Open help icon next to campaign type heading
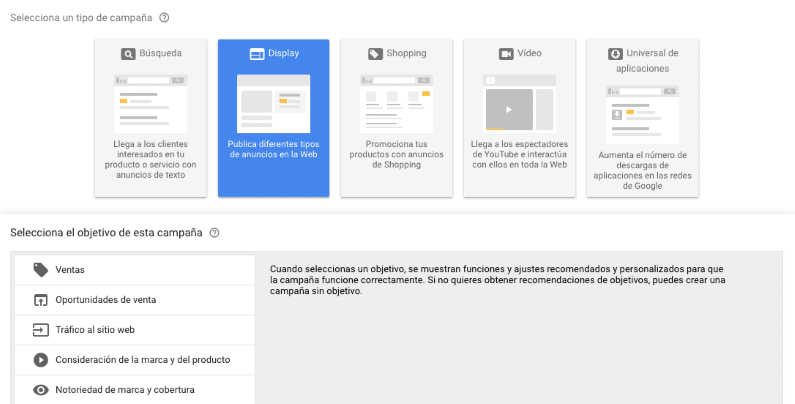This screenshot has height=404, width=795. click(x=164, y=18)
